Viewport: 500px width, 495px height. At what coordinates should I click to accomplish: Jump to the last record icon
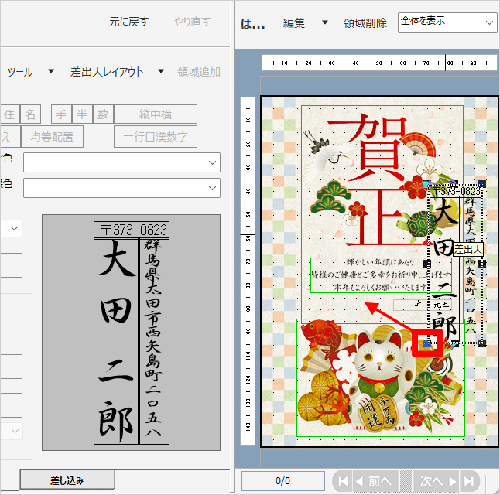click(x=469, y=481)
